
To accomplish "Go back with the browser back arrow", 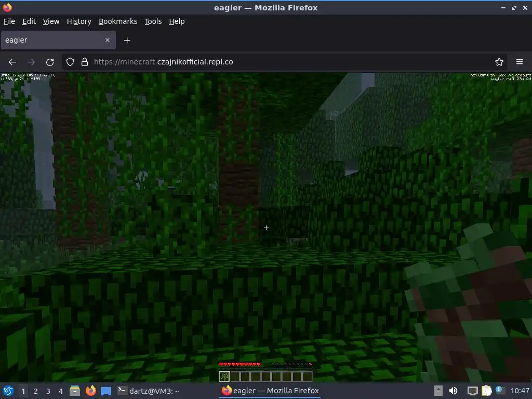I will (12, 62).
